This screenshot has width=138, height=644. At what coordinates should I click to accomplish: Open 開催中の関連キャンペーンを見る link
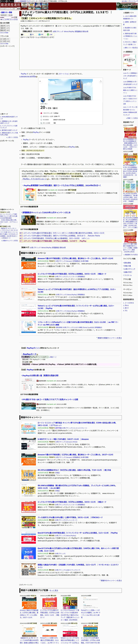[x=110, y=338]
